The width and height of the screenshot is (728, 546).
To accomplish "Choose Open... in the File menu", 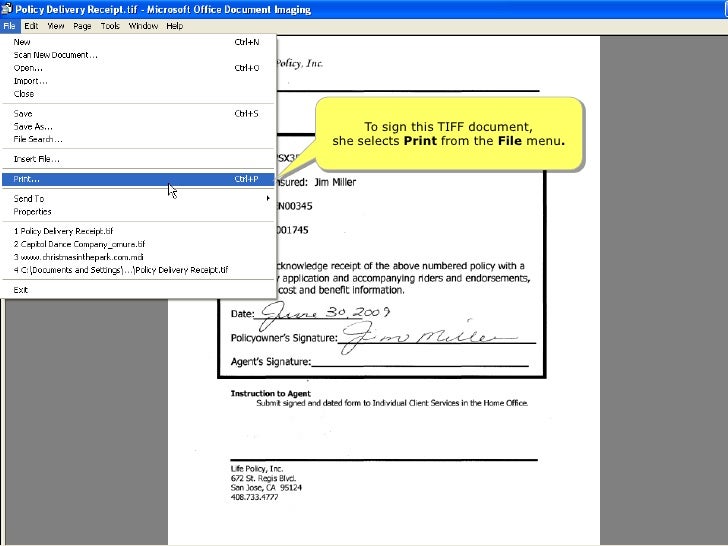I will pos(138,68).
